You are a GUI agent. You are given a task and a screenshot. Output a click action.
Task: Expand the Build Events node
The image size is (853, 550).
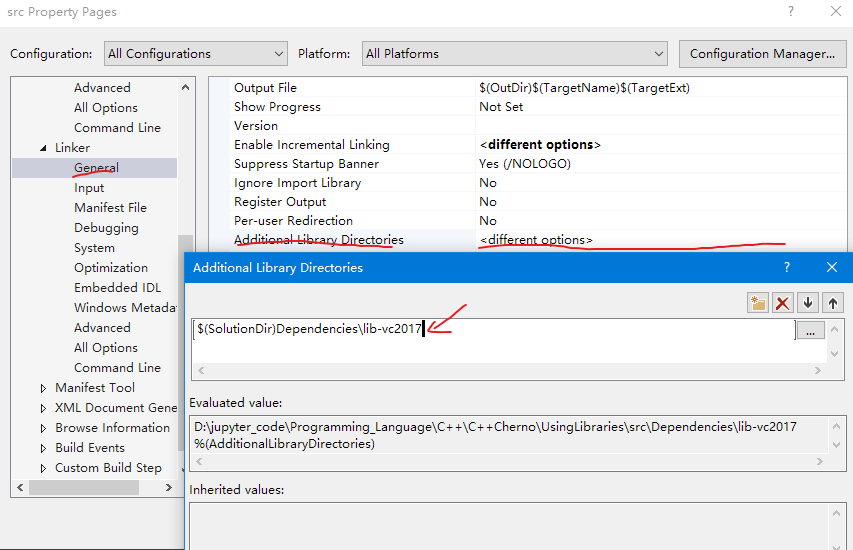(x=43, y=448)
